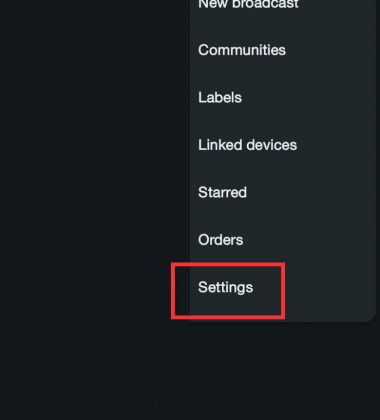
Task: Click the red-highlighted Settings item
Action: 283,287
